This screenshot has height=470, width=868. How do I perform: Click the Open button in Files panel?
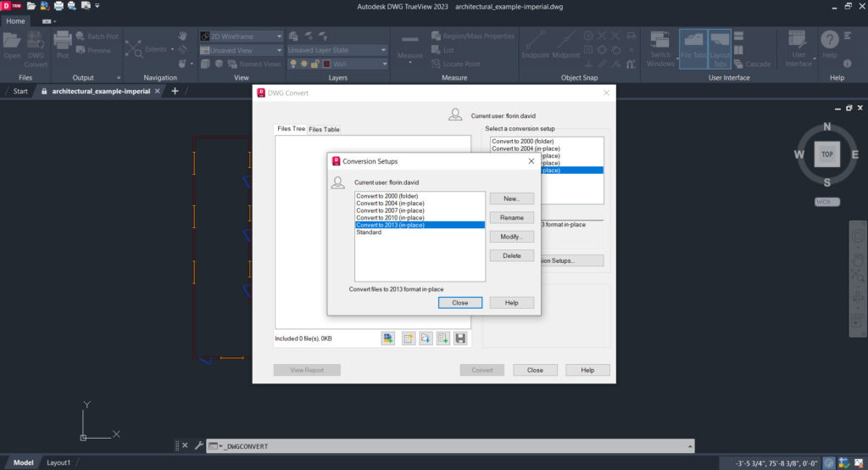(x=12, y=46)
